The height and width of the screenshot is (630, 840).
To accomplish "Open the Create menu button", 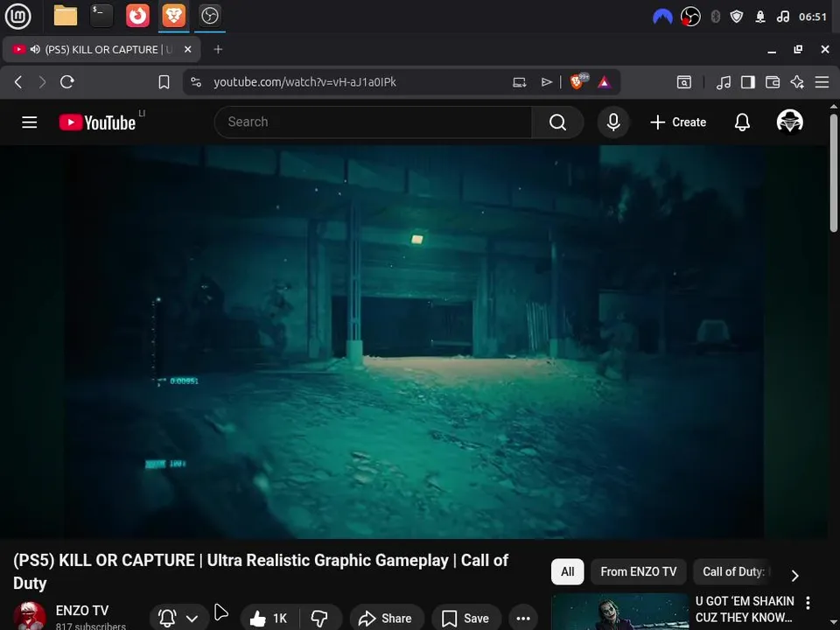I will (678, 122).
